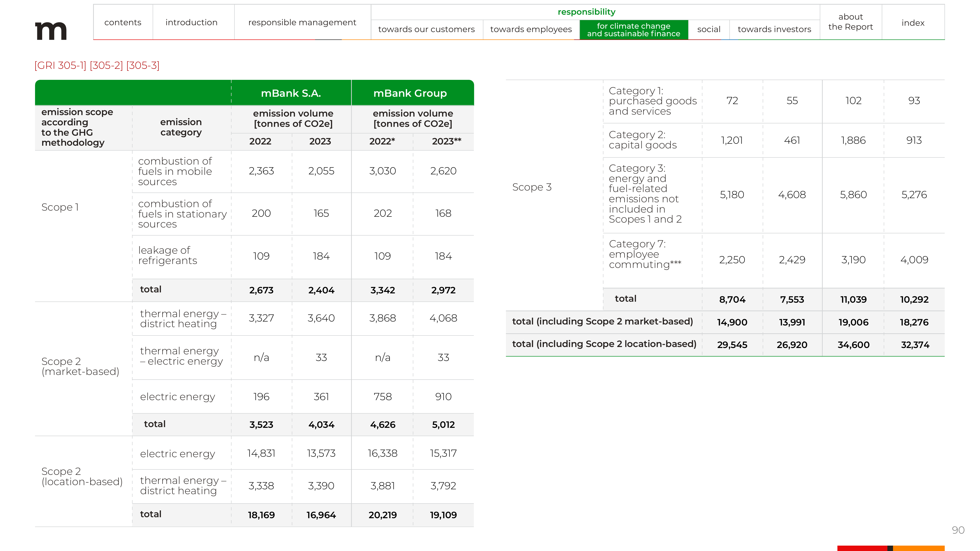The height and width of the screenshot is (551, 980).
Task: Select the 'towards employees' tab
Action: click(531, 29)
